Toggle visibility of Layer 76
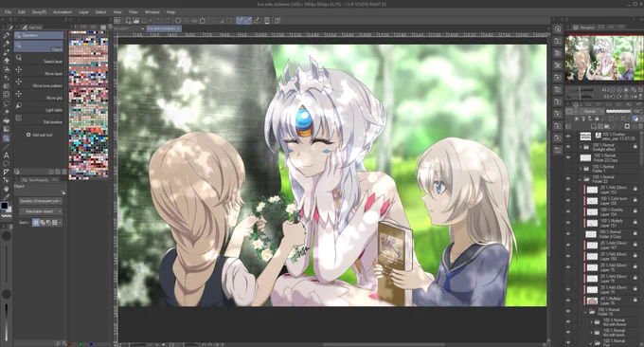 coord(568,301)
